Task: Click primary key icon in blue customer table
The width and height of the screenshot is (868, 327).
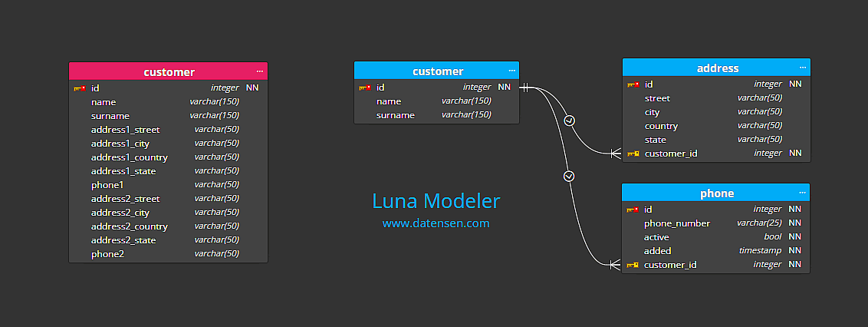Action: click(x=365, y=88)
